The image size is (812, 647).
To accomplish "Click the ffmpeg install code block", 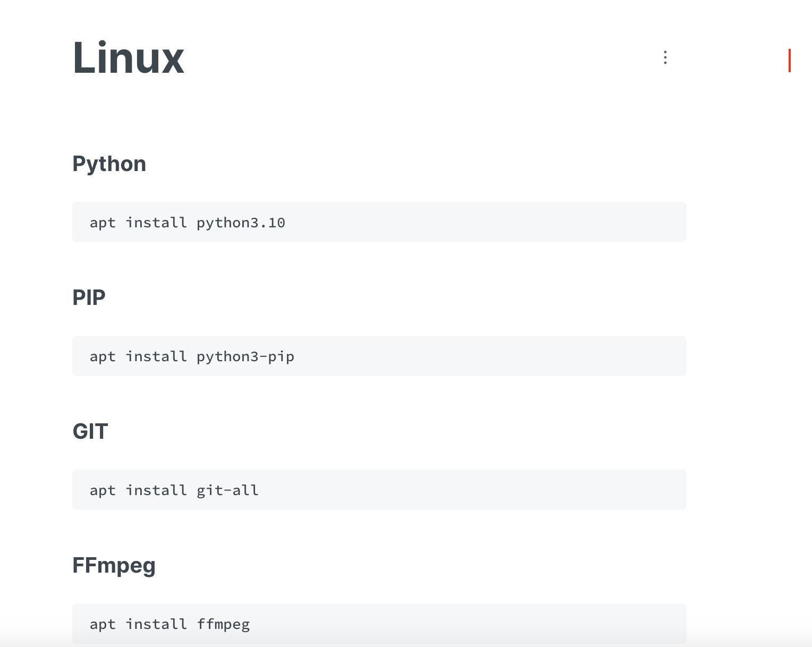I will (379, 624).
